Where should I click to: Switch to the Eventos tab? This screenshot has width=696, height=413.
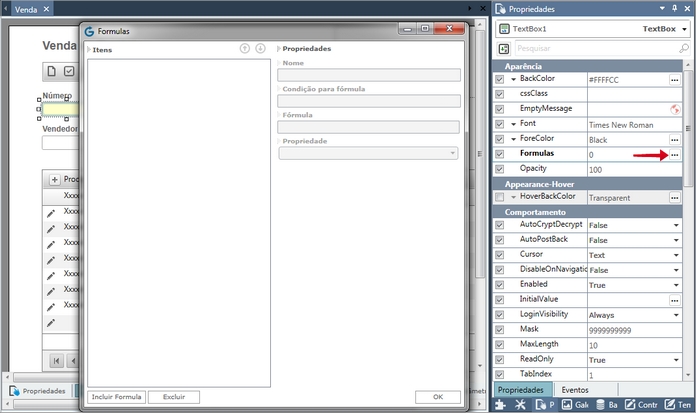click(x=574, y=389)
